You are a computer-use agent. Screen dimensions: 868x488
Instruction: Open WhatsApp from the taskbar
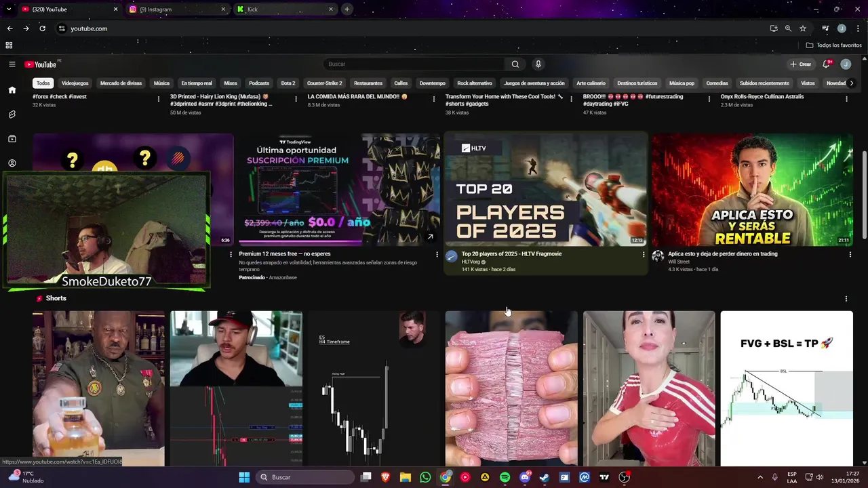pos(425,477)
